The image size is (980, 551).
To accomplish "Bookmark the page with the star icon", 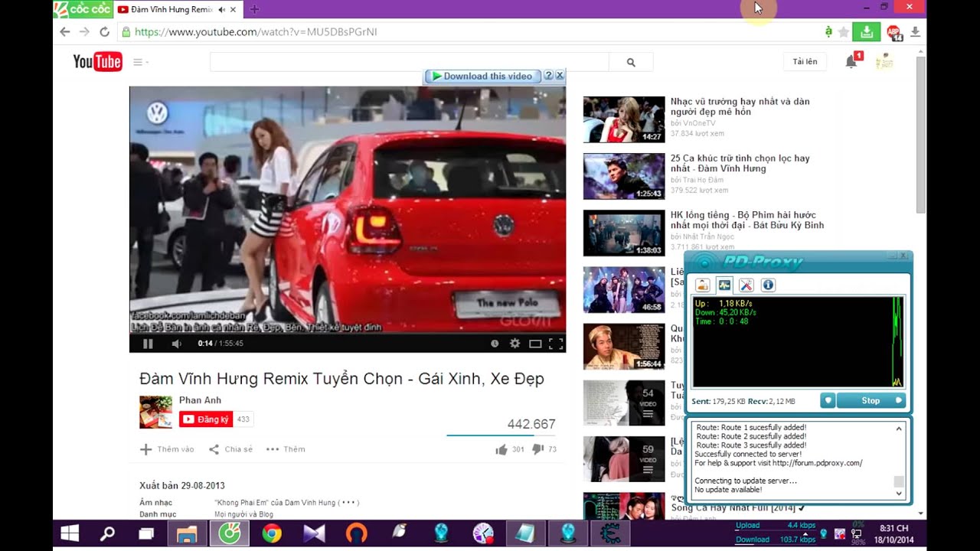I will point(844,32).
